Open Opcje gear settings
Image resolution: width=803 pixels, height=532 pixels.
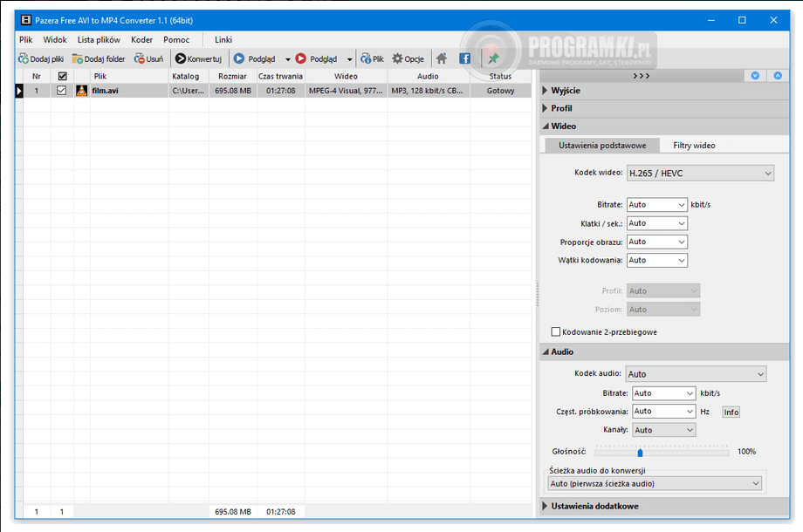(408, 58)
